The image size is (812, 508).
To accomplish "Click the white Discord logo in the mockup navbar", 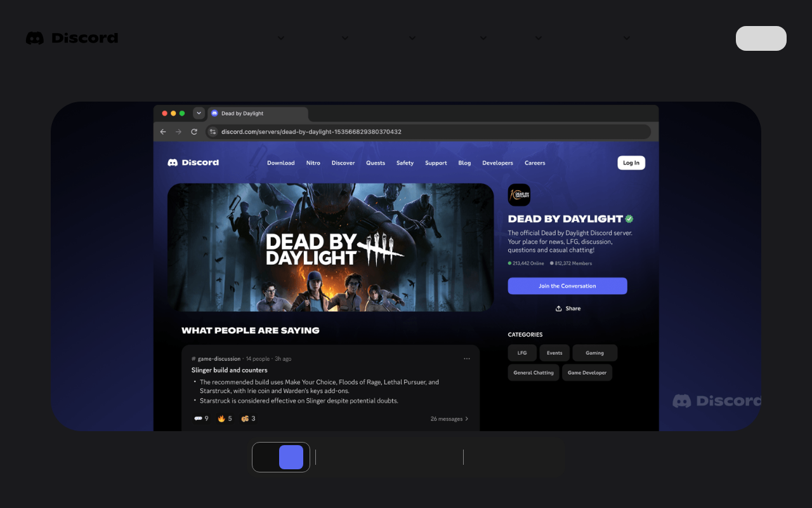I will tap(193, 163).
